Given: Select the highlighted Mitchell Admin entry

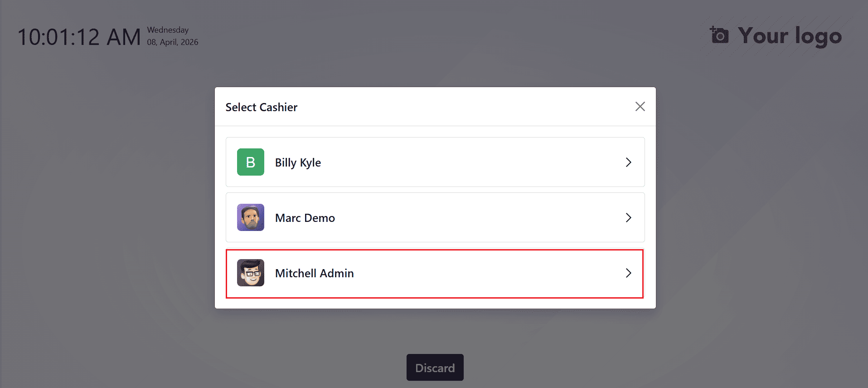Looking at the screenshot, I should click(x=434, y=273).
